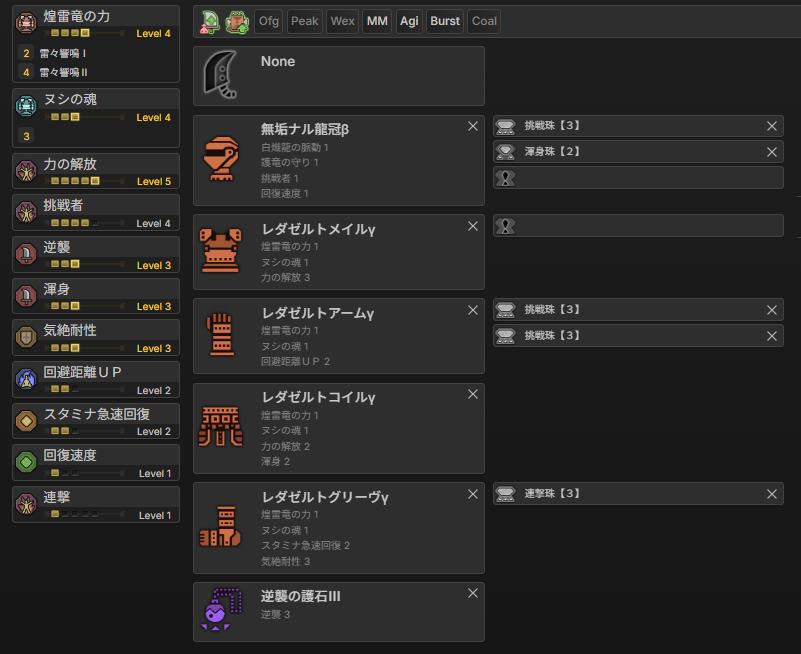The width and height of the screenshot is (801, 654).
Task: Expand the ヌシの魂 set skill entry
Action: click(x=96, y=100)
